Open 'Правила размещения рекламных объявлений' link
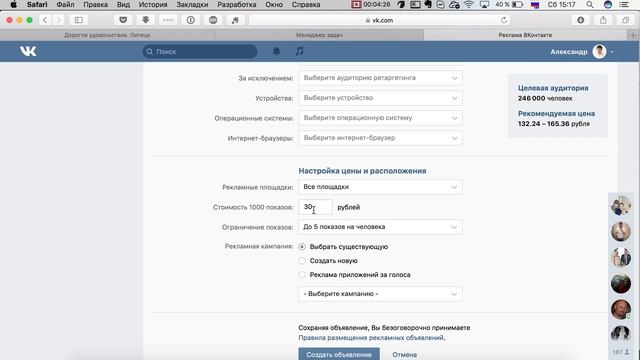640x360 pixels. (371, 338)
